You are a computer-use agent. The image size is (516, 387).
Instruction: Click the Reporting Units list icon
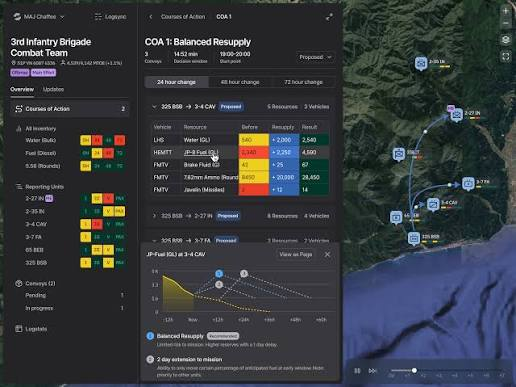[x=19, y=187]
